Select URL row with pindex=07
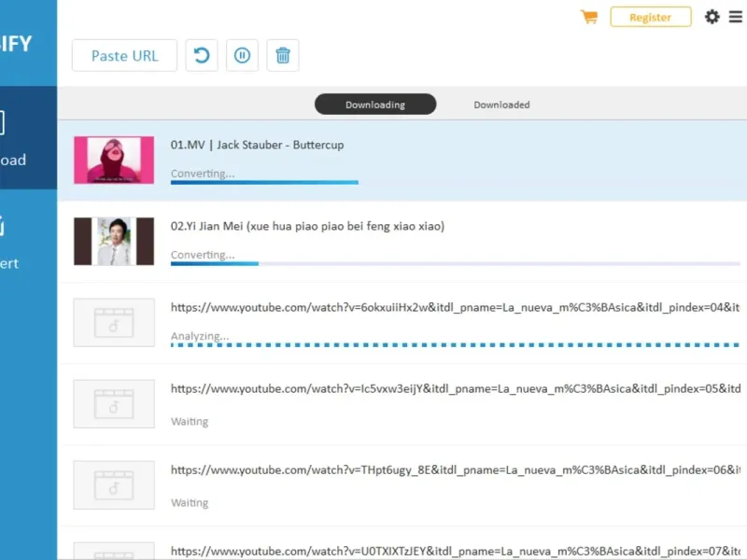747x560 pixels. (x=402, y=543)
